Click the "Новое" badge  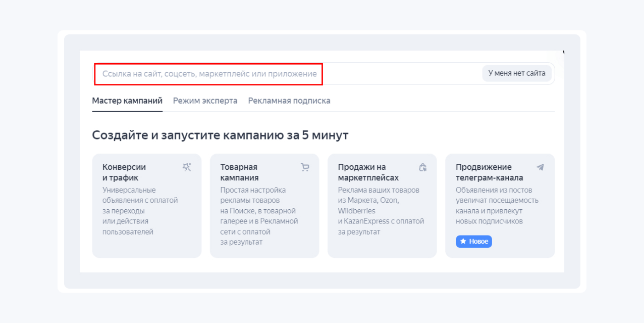[474, 242]
